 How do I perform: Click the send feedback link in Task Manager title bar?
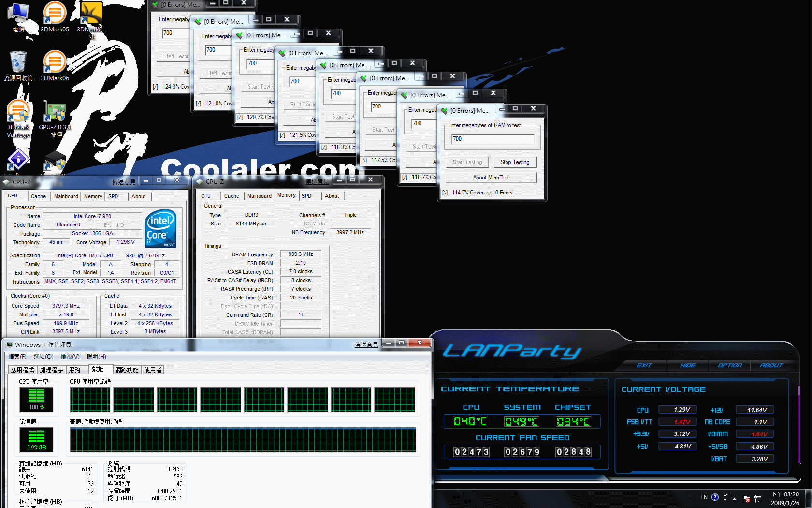pos(366,344)
